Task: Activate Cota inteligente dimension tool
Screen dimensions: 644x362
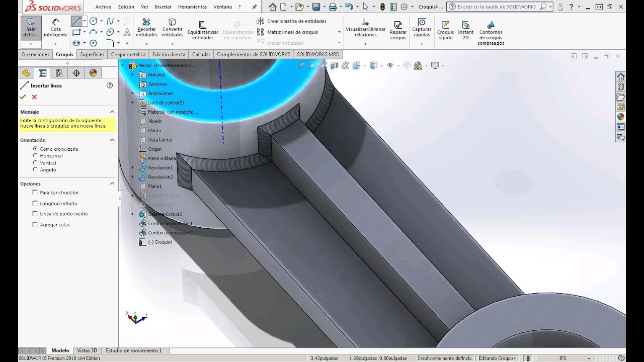Action: tap(55, 28)
